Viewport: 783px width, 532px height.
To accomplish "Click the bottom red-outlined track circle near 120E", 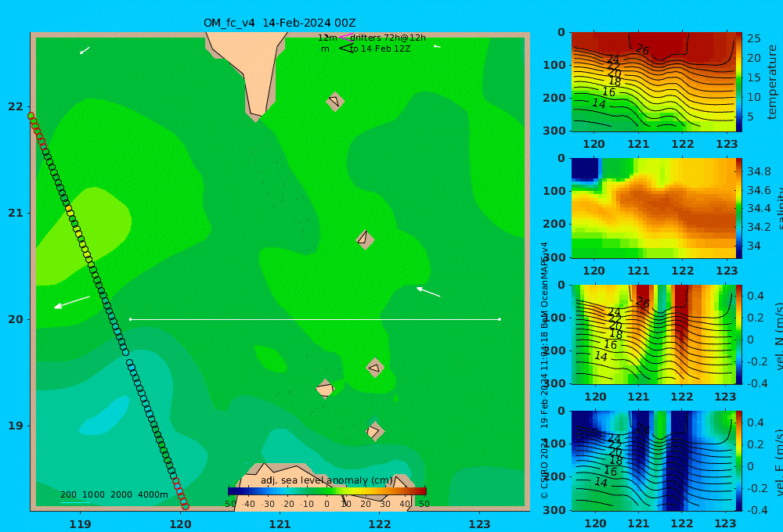I will click(x=186, y=506).
